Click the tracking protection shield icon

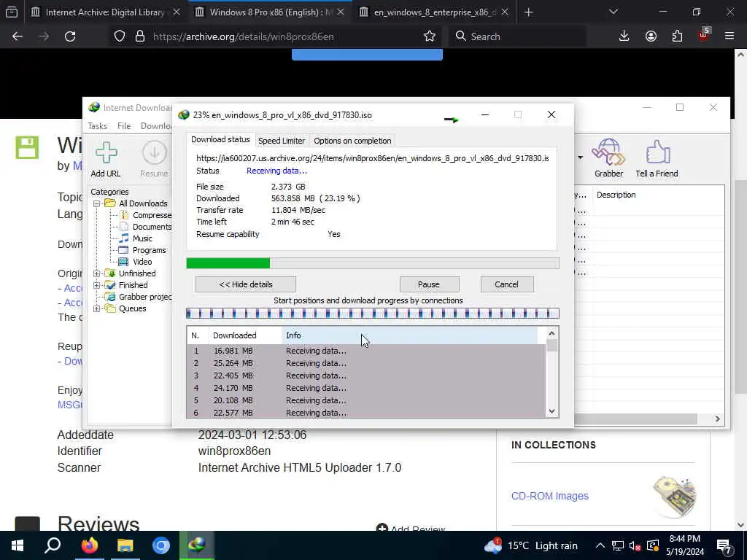click(120, 36)
